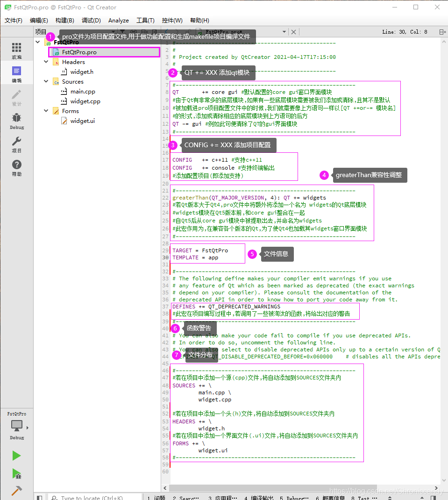
Task: Click the Forms folder icon
Action: pos(56,111)
